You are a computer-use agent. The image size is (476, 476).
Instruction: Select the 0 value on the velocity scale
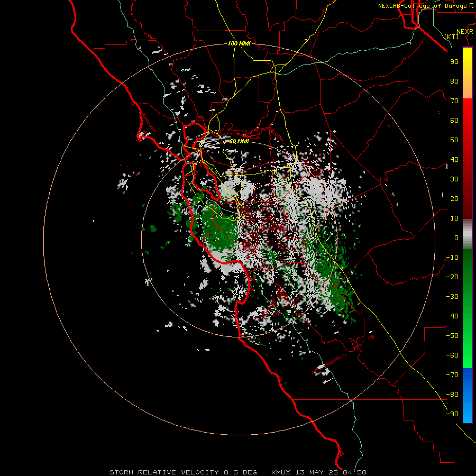tap(456, 238)
